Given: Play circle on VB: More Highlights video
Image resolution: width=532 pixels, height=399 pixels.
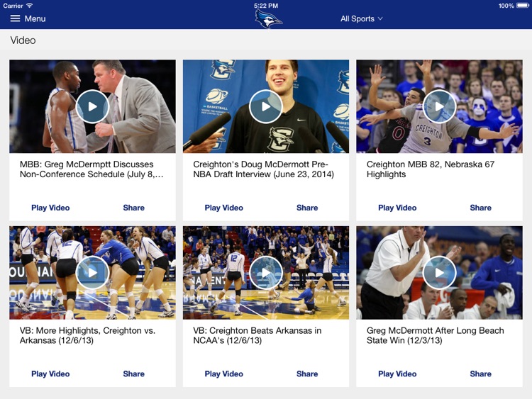Looking at the screenshot, I should coord(92,273).
